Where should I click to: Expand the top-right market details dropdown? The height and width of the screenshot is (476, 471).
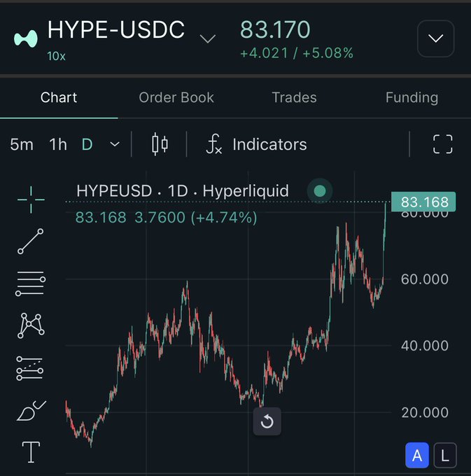pyautogui.click(x=436, y=38)
